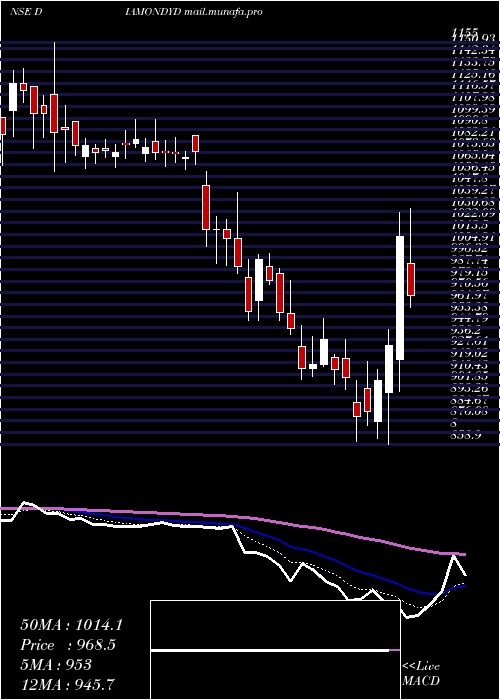Click the mail.munafa.pro header text
The width and height of the screenshot is (500, 700).
(223, 12)
